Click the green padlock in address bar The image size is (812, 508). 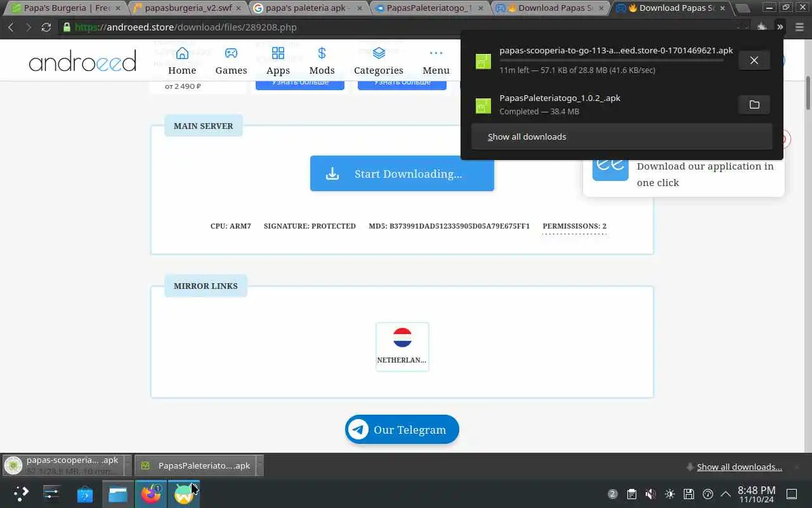point(67,27)
